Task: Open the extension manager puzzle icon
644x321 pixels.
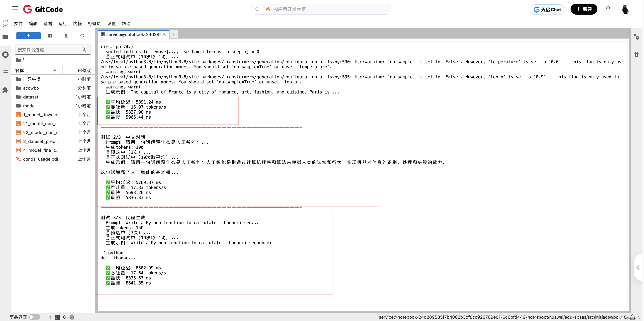Action: click(x=5, y=90)
